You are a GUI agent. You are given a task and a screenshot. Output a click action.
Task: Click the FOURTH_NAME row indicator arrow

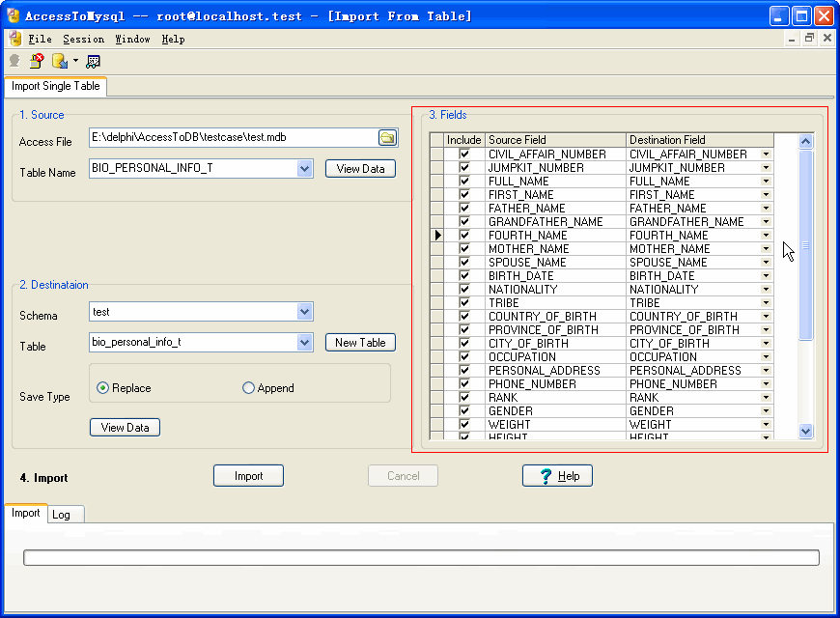point(437,235)
